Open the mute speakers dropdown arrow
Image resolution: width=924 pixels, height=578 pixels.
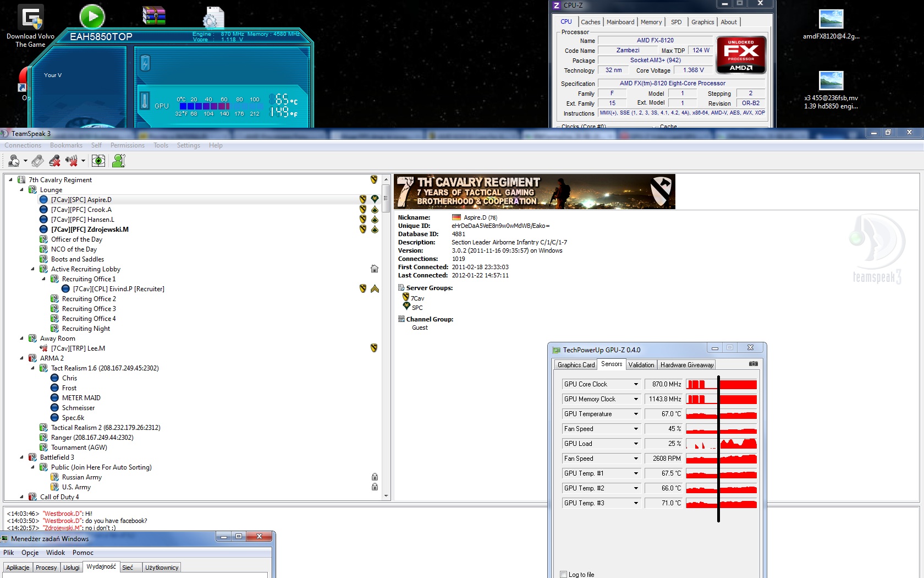click(84, 161)
